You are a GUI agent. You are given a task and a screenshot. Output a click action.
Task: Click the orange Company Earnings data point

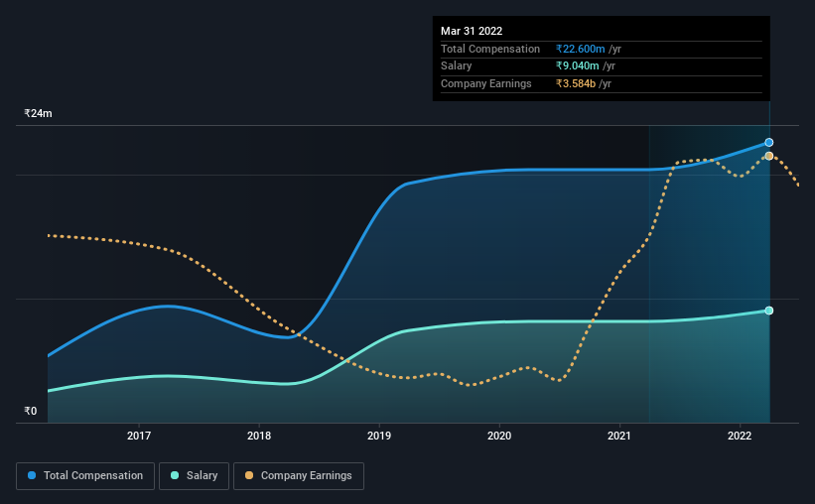[x=768, y=156]
